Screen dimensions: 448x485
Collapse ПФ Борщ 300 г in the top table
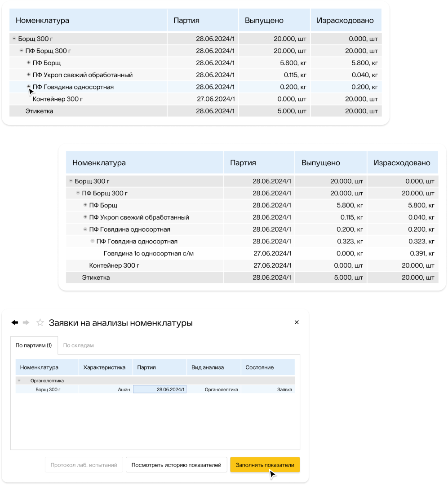coord(22,51)
